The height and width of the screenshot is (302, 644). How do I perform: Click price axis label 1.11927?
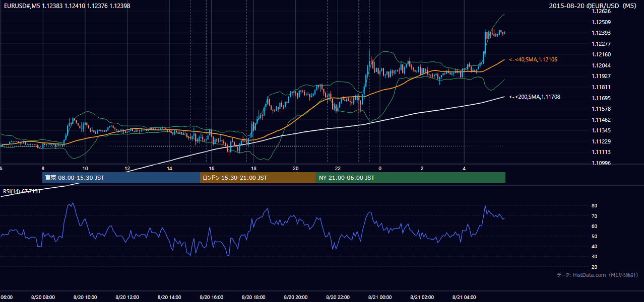pyautogui.click(x=602, y=76)
